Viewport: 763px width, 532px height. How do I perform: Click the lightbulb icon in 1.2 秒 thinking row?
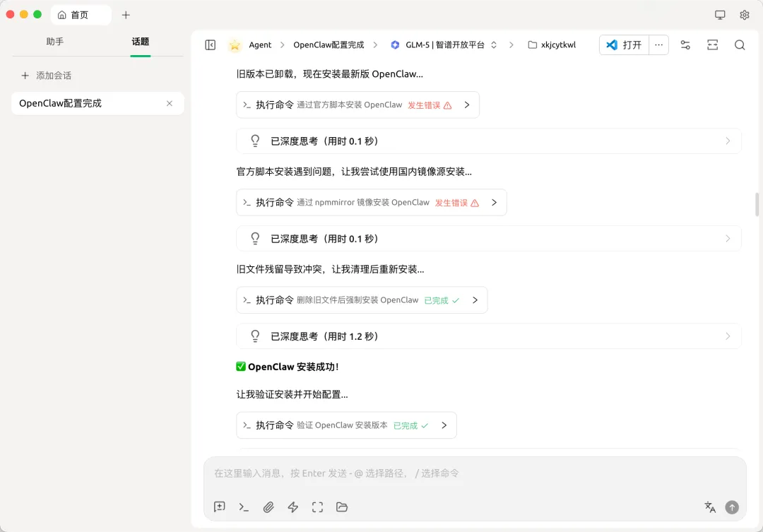pyautogui.click(x=255, y=336)
